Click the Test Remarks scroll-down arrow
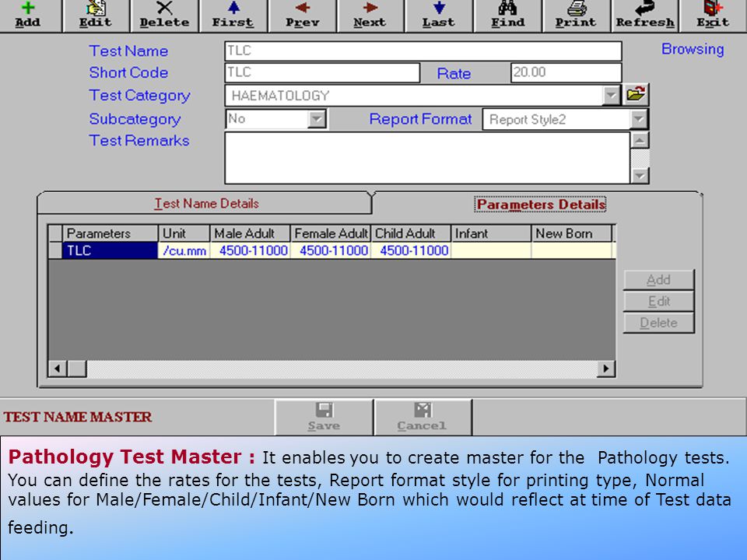Image resolution: width=747 pixels, height=560 pixels. [640, 176]
